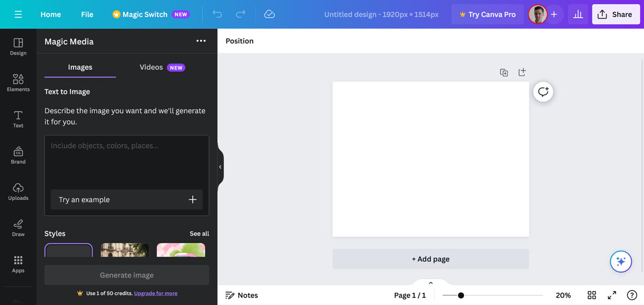Expand Try an example plus
Screen dimensions: 644x305
tap(193, 200)
